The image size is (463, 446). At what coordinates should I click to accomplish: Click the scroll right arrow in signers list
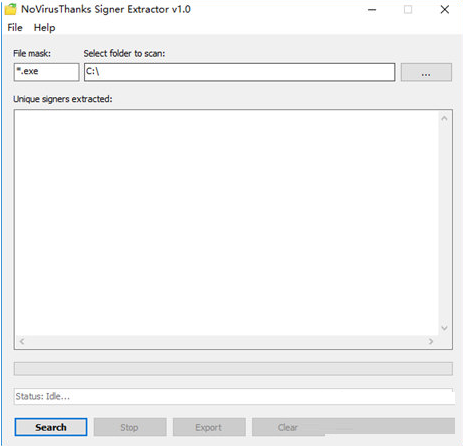click(x=431, y=341)
